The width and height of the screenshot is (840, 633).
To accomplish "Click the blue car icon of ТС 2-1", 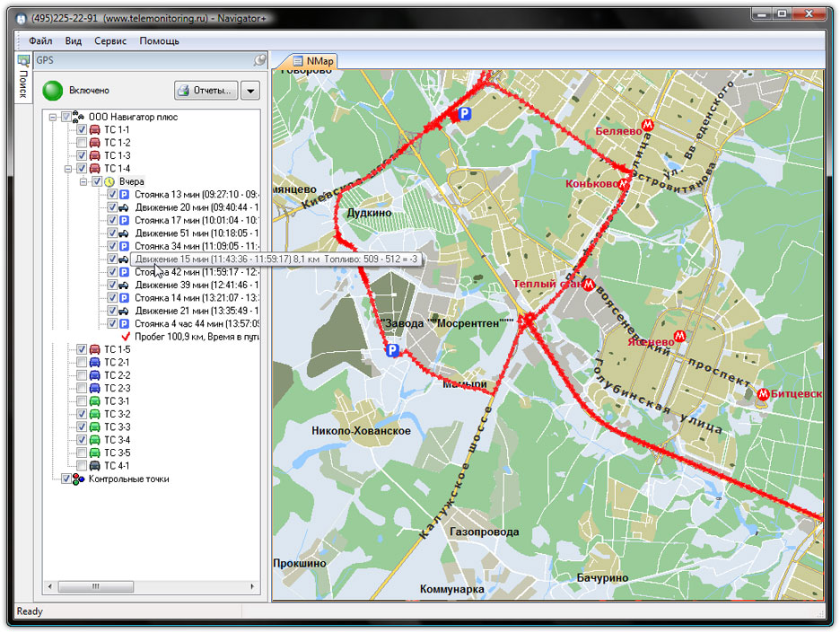I will pyautogui.click(x=95, y=363).
